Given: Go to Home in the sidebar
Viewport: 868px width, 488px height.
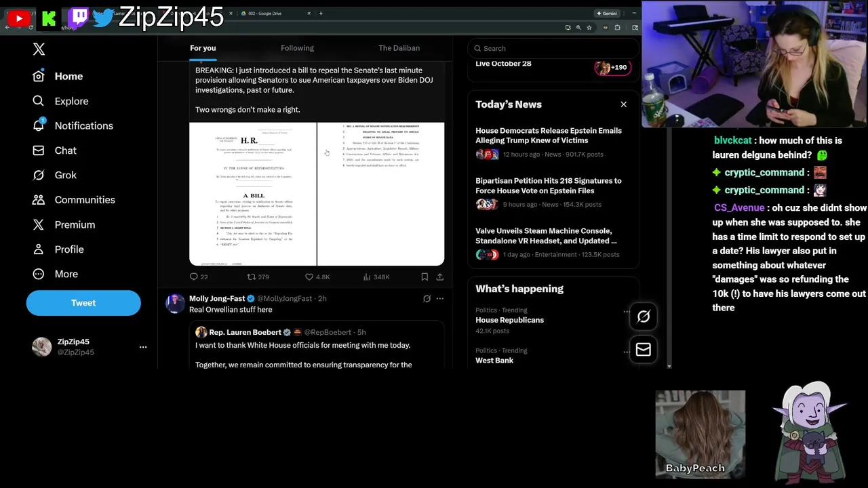Looking at the screenshot, I should coord(58,77).
